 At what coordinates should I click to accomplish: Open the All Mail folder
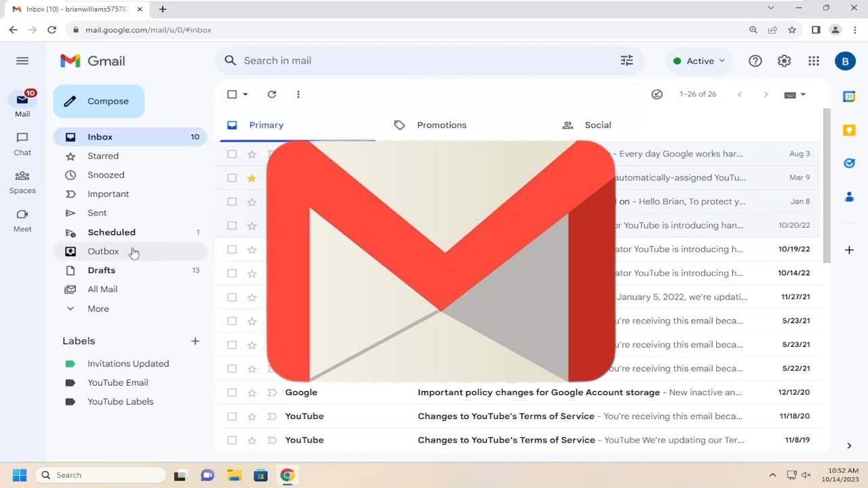click(x=130, y=289)
